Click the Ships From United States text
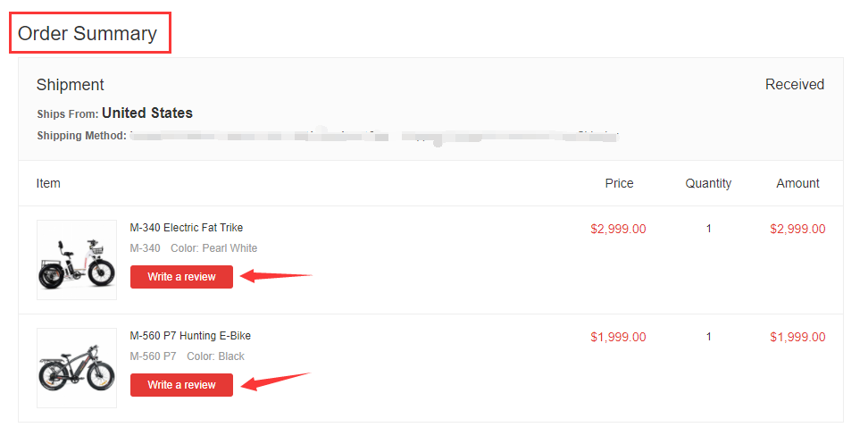This screenshot has height=444, width=868. click(x=114, y=113)
